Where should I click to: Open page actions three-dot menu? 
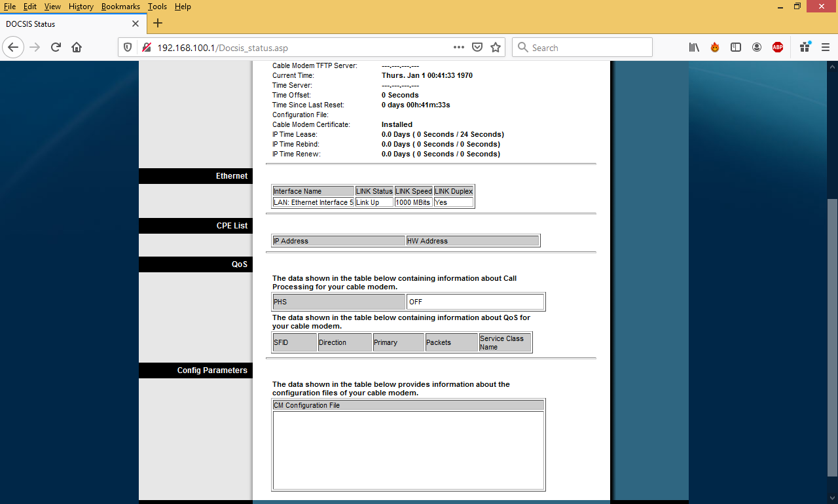click(x=459, y=47)
